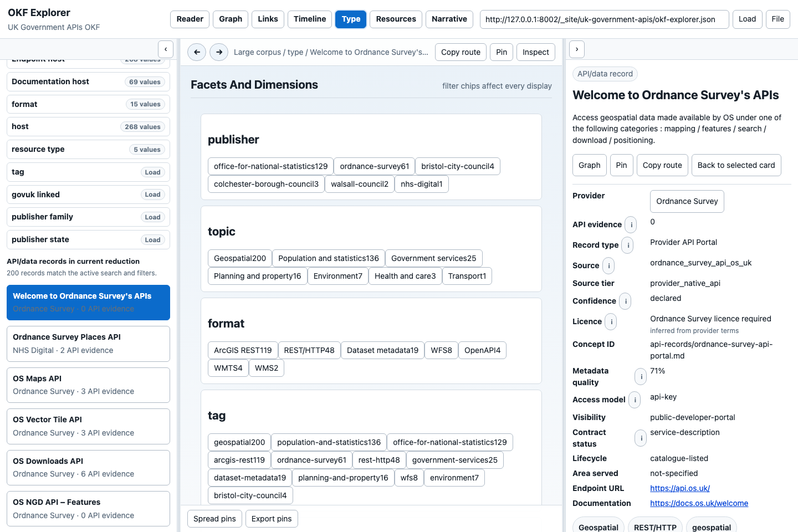The width and height of the screenshot is (798, 532).
Task: Toggle ordnance-survey publisher chip
Action: coord(374,166)
